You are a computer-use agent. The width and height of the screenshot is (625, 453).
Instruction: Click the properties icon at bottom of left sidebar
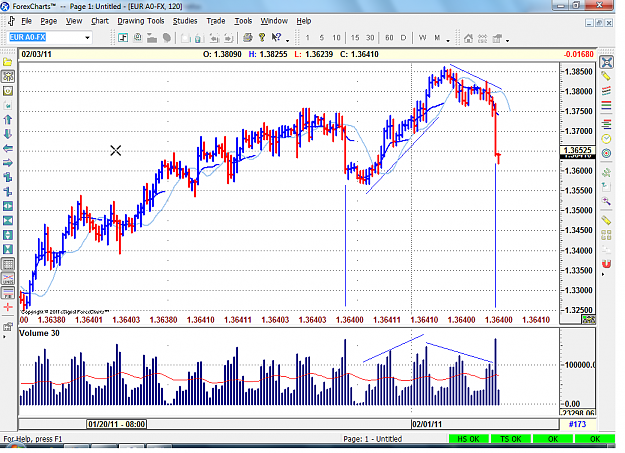pyautogui.click(x=8, y=327)
